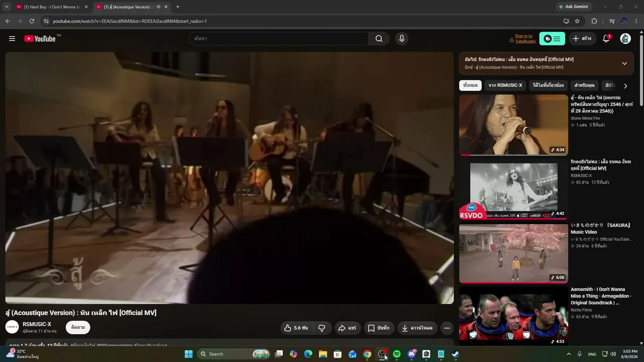This screenshot has width=644, height=362.
Task: Click the Windows taskbar Search box
Action: pos(233,354)
